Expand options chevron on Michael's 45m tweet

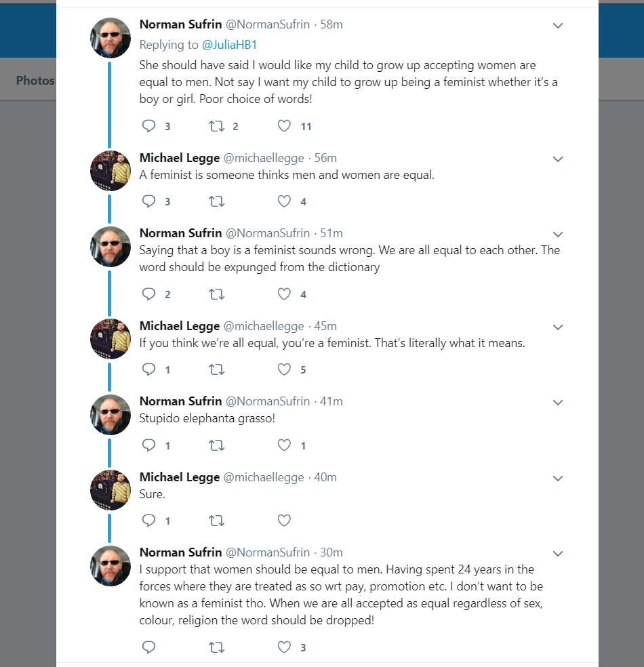point(558,327)
